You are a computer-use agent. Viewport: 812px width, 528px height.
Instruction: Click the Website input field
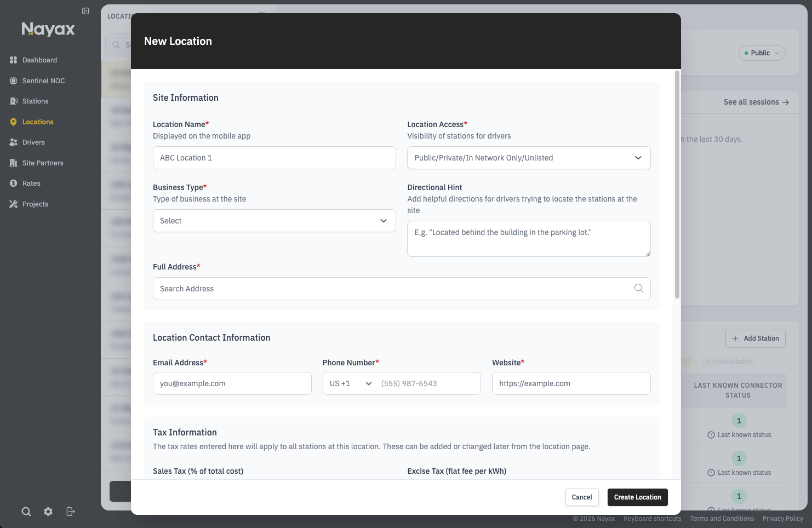pos(571,383)
